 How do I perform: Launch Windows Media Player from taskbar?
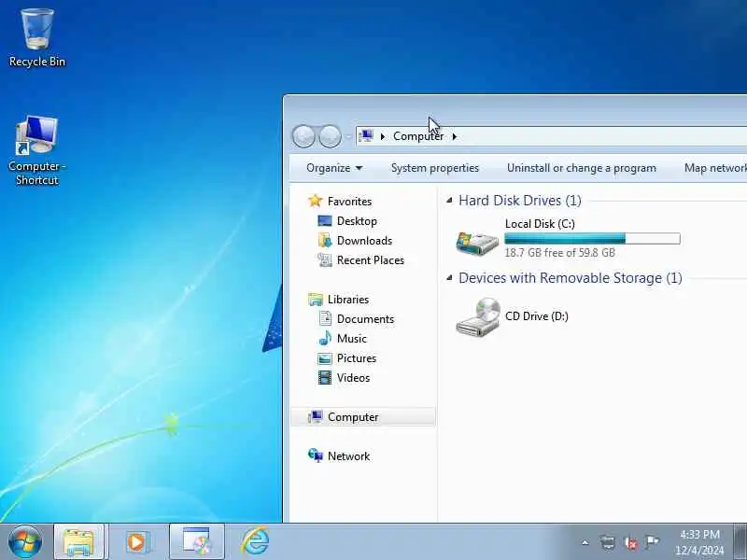137,542
